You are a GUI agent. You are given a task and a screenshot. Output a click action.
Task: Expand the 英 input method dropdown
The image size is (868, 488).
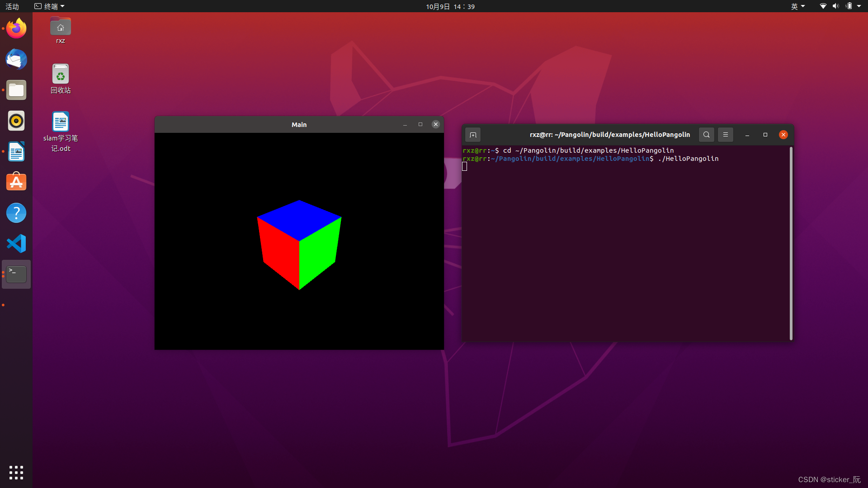click(x=797, y=6)
